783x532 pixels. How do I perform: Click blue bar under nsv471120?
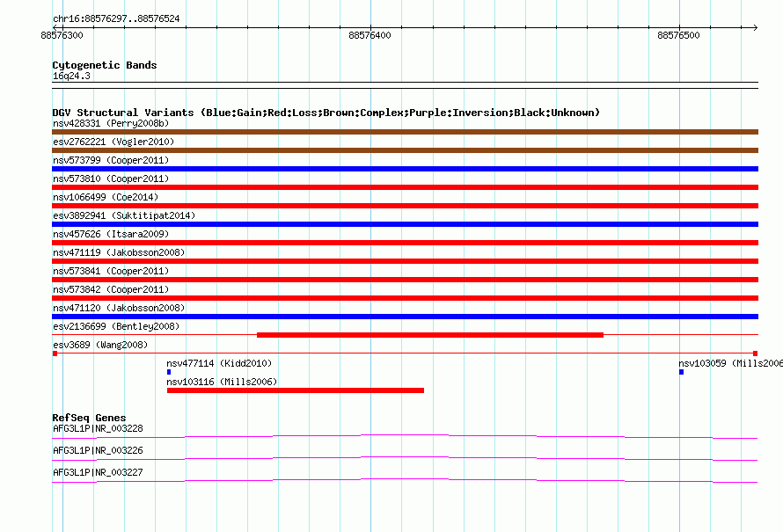[405, 317]
